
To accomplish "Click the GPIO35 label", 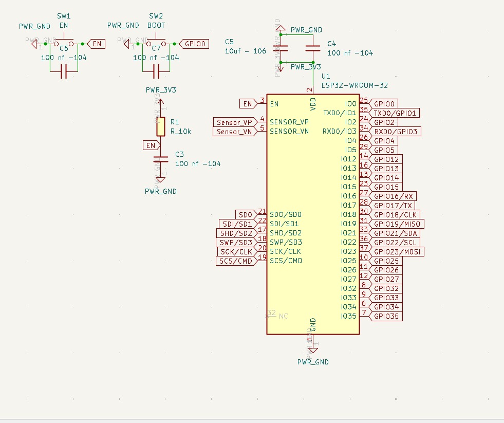I will click(x=385, y=316).
